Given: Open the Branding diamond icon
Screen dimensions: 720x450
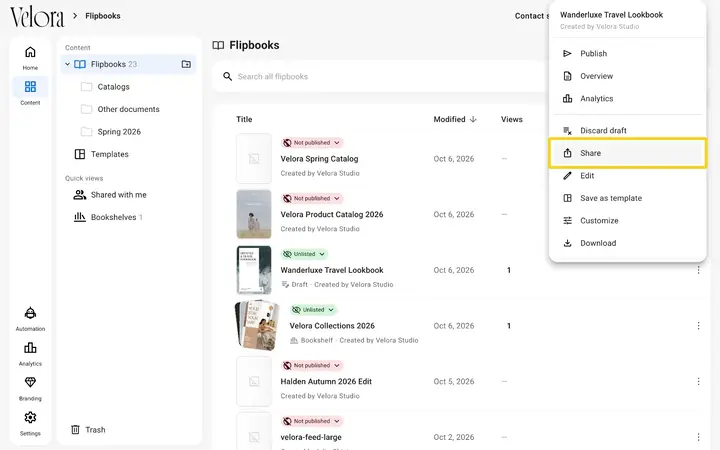Looking at the screenshot, I should point(30,382).
